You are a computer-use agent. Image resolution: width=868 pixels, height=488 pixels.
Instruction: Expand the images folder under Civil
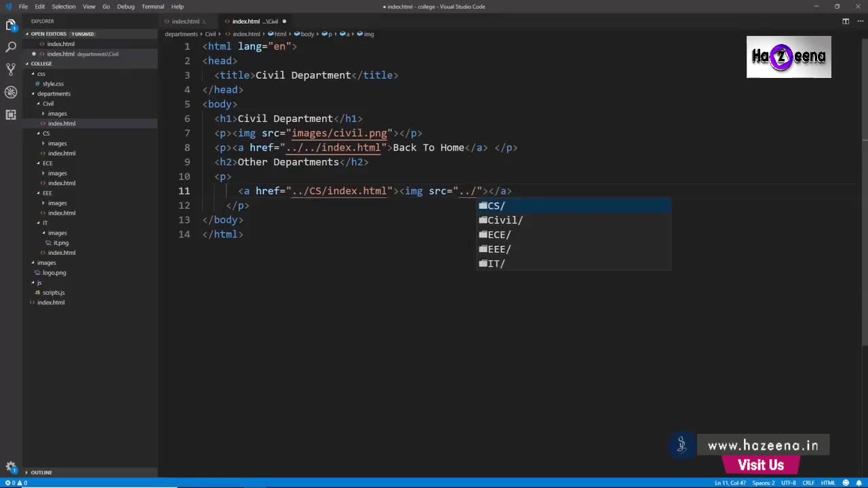coord(57,113)
